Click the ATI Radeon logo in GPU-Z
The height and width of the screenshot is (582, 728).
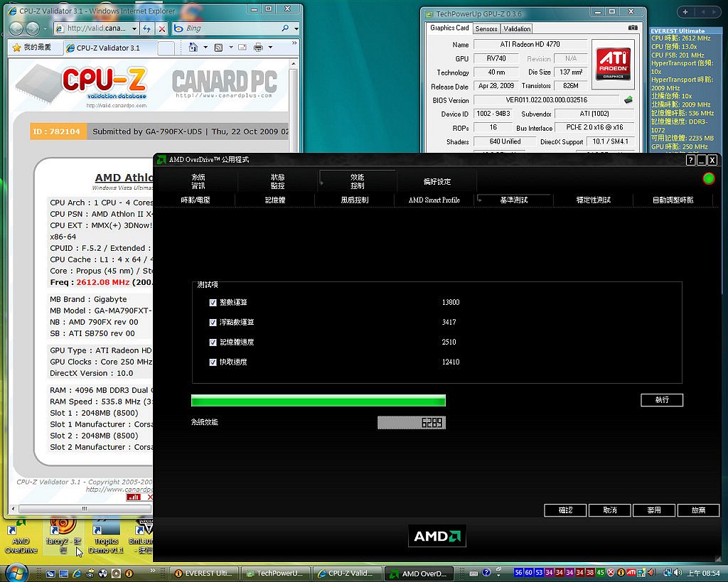pos(613,64)
